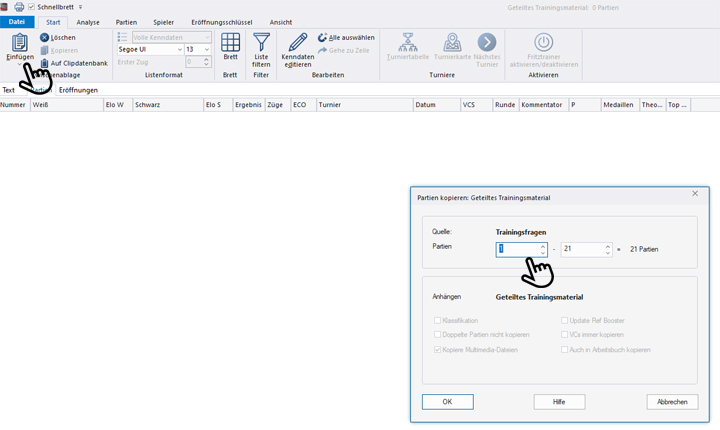Confirm the copy dialog with OK
Viewport: 720px width, 430px height.
tap(447, 401)
